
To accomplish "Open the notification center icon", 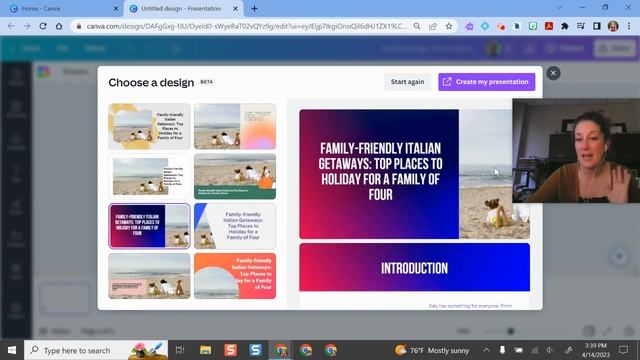I will 623,350.
